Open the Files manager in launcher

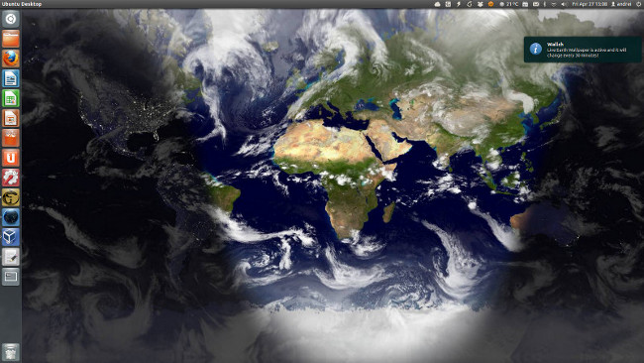point(11,39)
